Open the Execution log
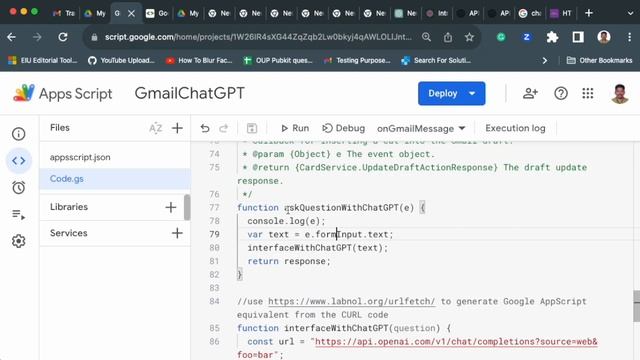Image resolution: width=640 pixels, height=360 pixels. click(x=515, y=128)
